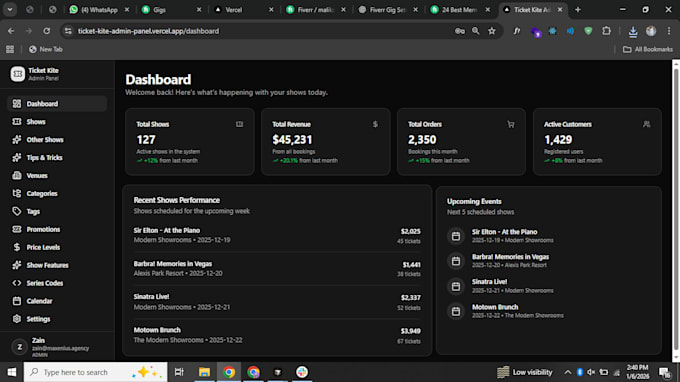
Task: Open the All Bookmarks folder
Action: click(648, 49)
